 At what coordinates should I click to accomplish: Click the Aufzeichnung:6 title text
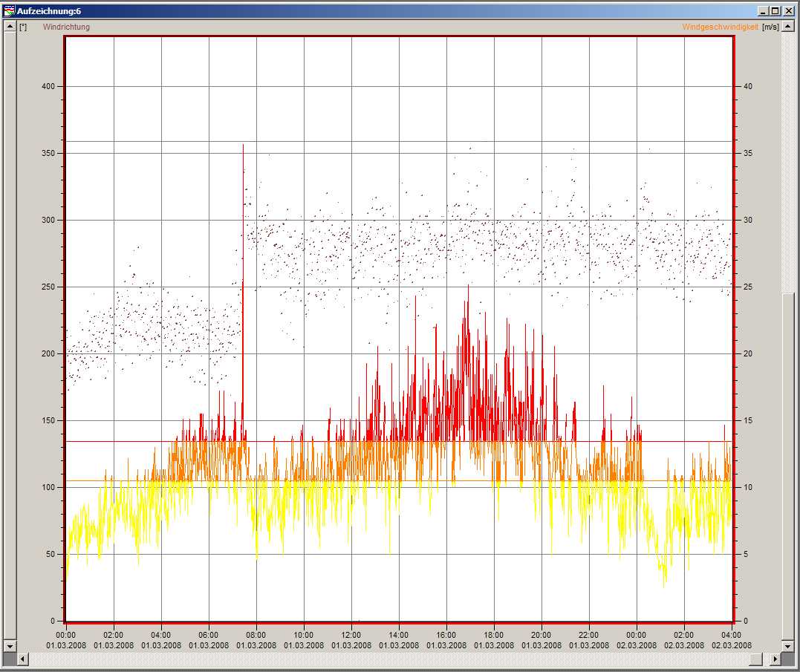click(x=49, y=11)
